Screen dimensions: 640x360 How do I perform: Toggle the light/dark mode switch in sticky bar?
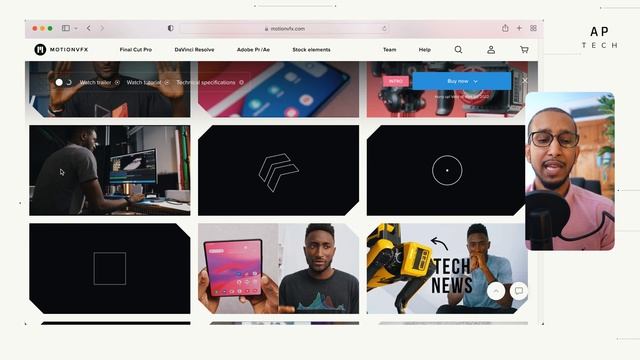click(64, 82)
